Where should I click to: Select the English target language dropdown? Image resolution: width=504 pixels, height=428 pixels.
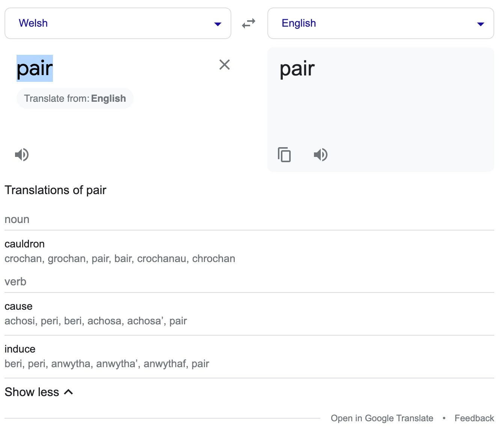pos(299,23)
